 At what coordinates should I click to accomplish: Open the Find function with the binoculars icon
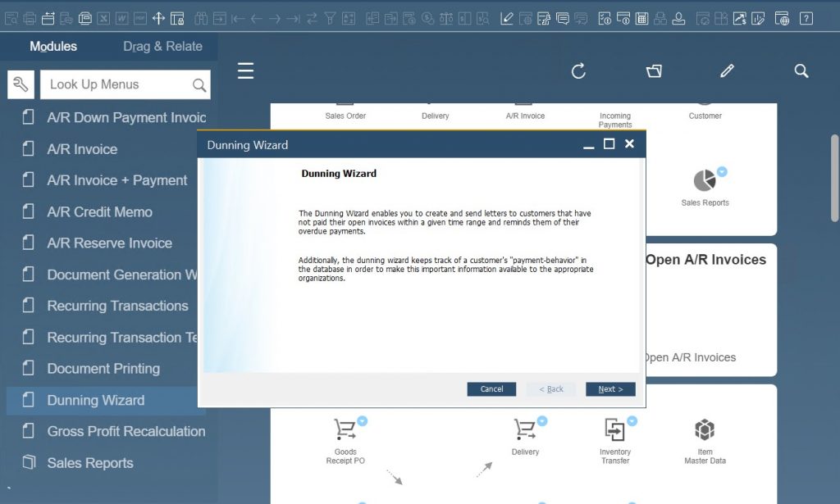(201, 17)
